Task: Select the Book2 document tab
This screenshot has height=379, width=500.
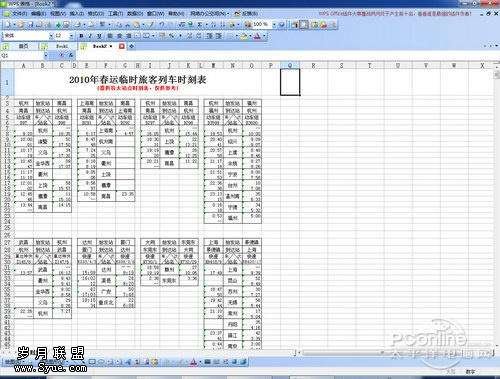Action: (x=99, y=46)
